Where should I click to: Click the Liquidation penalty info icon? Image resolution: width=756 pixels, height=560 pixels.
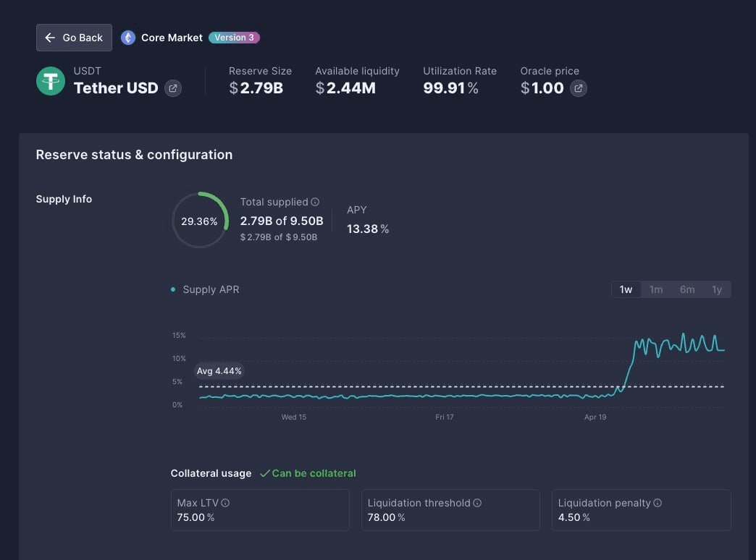coord(658,503)
